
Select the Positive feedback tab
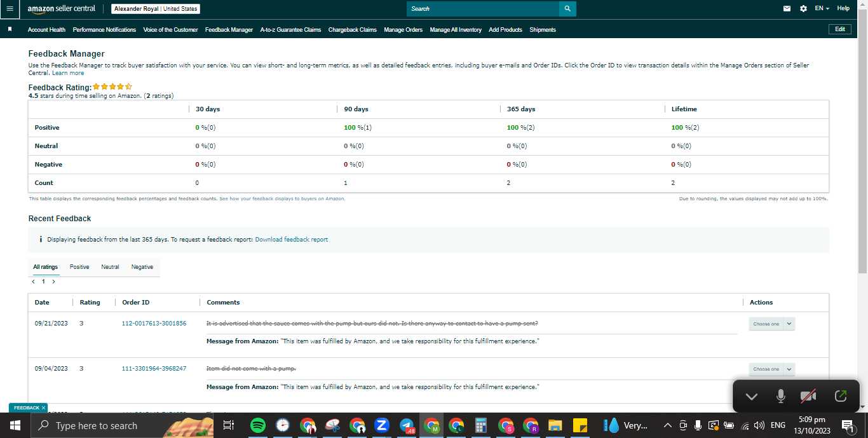point(79,267)
